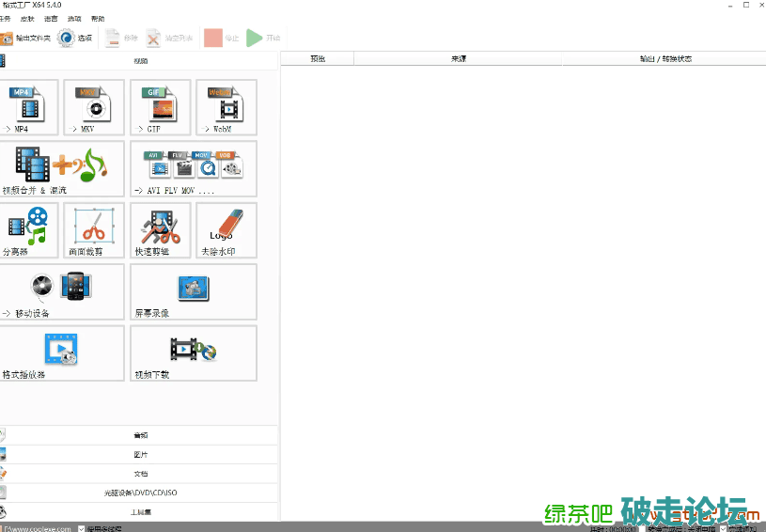This screenshot has height=532, width=766.
Task: Toggle the use multithreading checkbox (使用多线程)
Action: (82, 528)
